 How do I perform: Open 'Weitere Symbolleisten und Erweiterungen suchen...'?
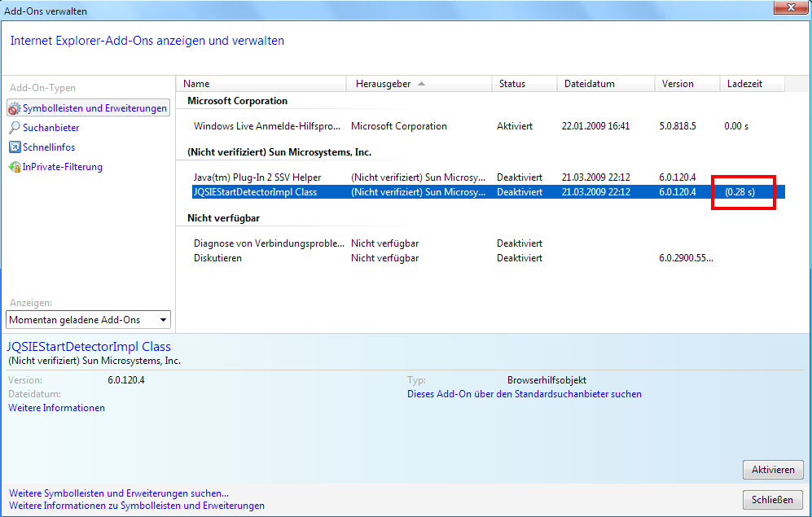119,493
